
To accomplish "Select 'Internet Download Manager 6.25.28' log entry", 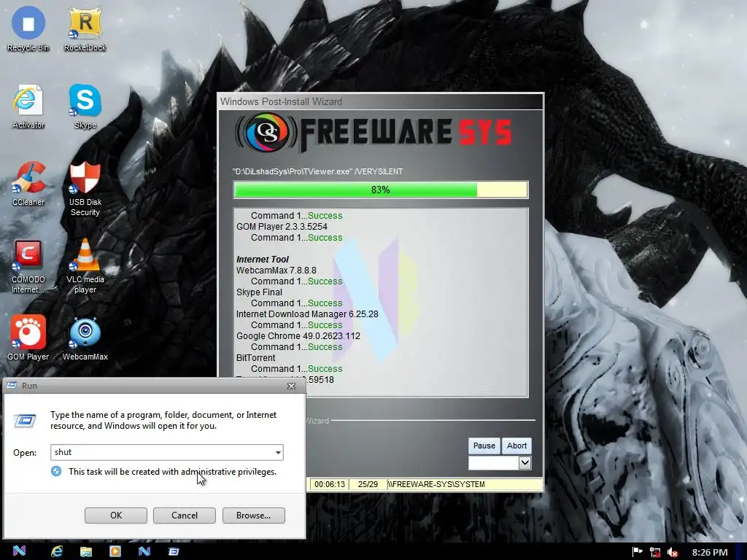I will click(307, 314).
